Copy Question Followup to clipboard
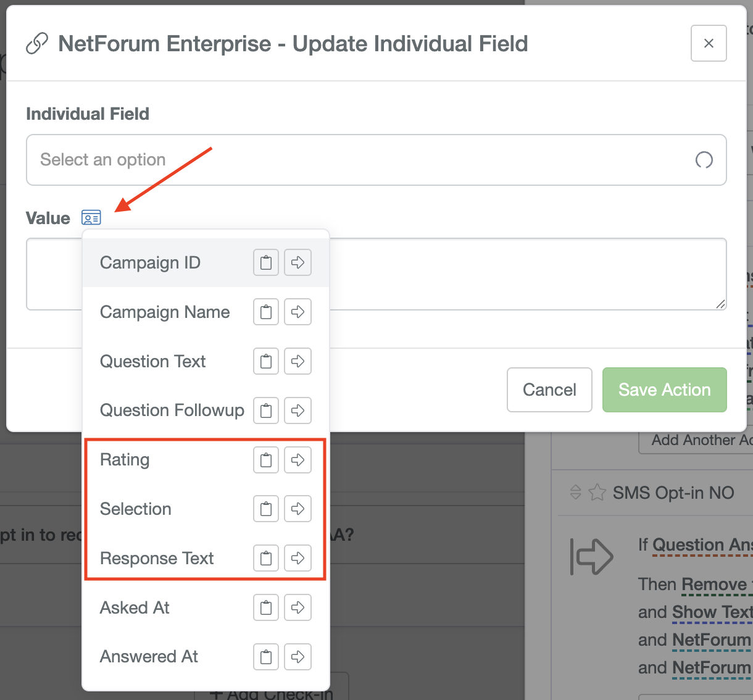 [266, 410]
